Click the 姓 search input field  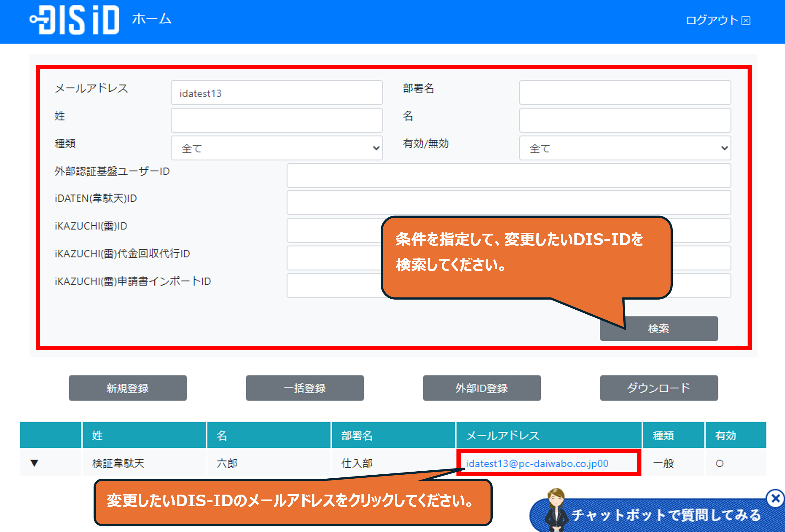276,121
